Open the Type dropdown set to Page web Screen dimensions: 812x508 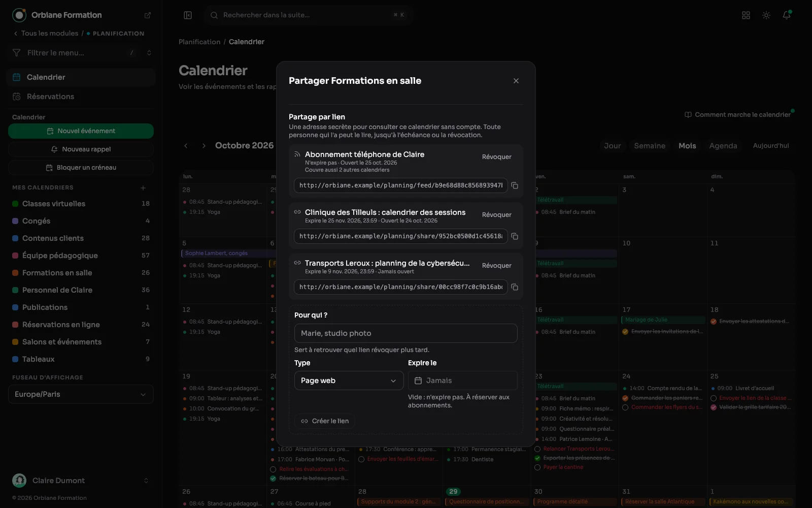click(x=349, y=380)
